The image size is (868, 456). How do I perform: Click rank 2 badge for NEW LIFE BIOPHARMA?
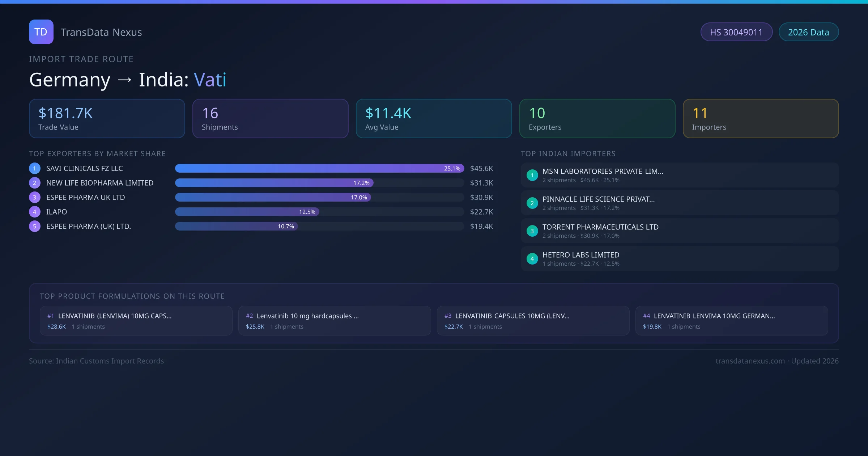click(35, 183)
